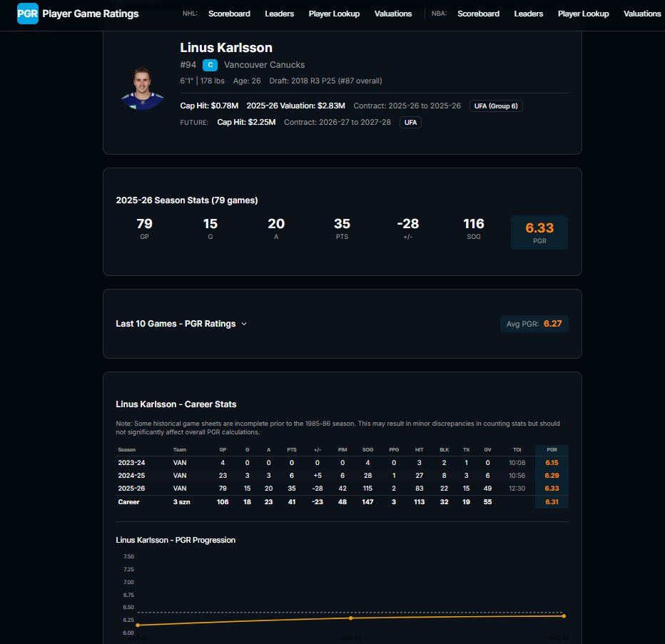Click the 79 GP season stat
The width and height of the screenshot is (665, 644).
[144, 228]
